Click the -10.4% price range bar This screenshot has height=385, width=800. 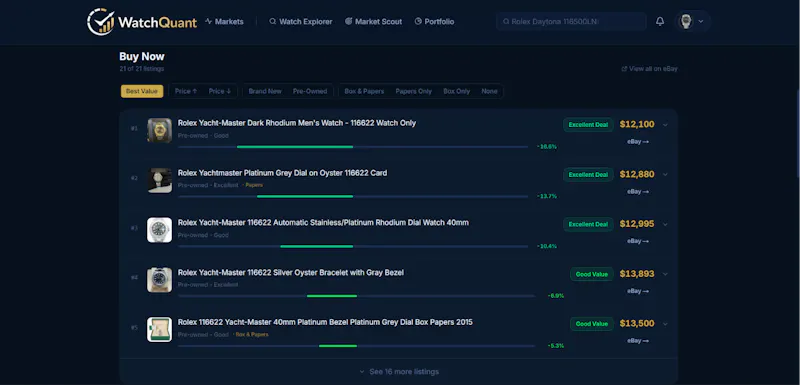(353, 246)
